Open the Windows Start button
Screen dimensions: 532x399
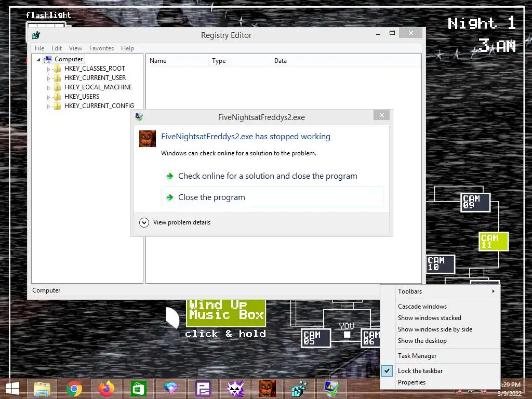click(x=12, y=389)
